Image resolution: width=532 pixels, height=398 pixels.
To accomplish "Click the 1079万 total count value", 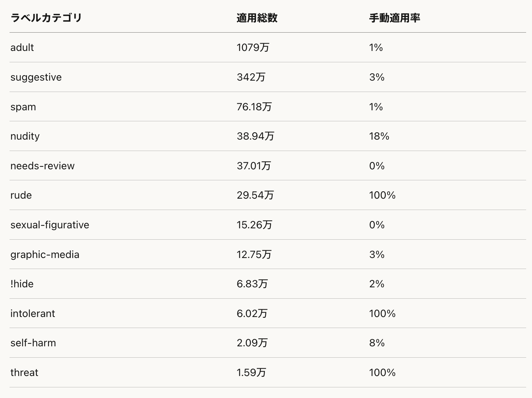I will 253,47.
